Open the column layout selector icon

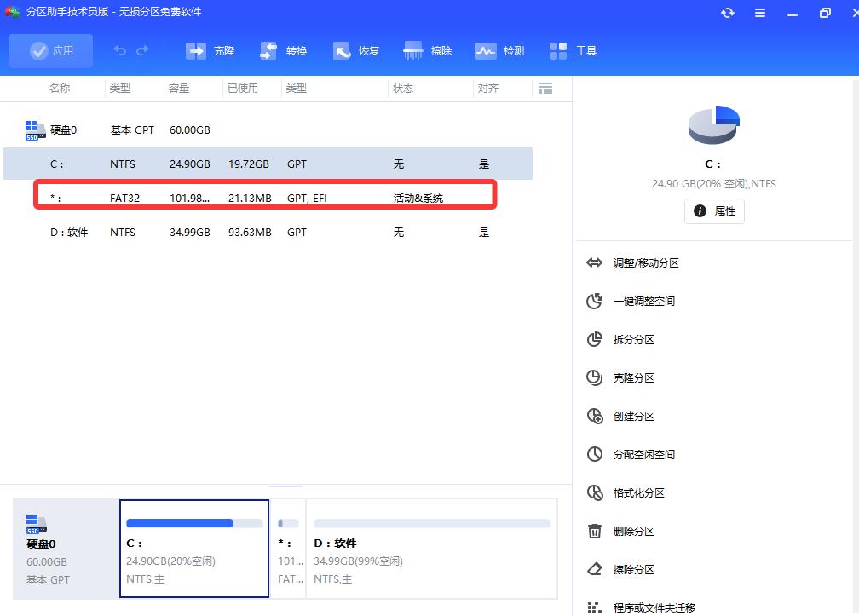tap(545, 88)
